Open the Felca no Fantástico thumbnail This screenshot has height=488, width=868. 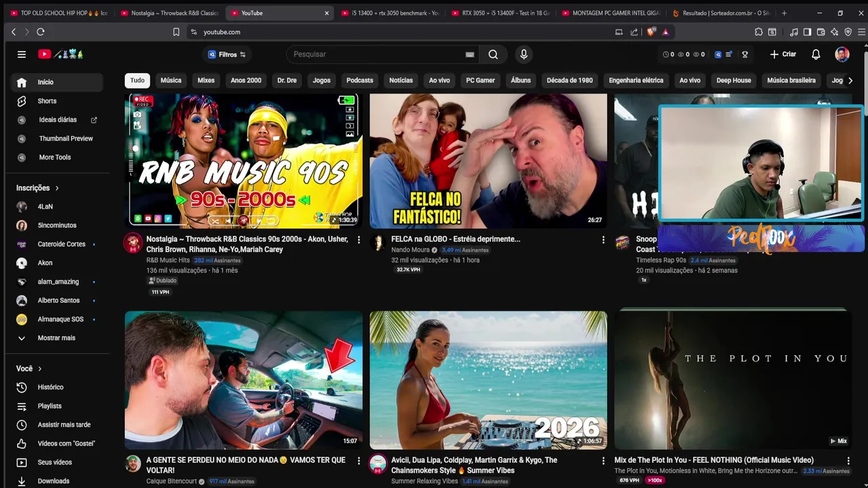(x=488, y=161)
